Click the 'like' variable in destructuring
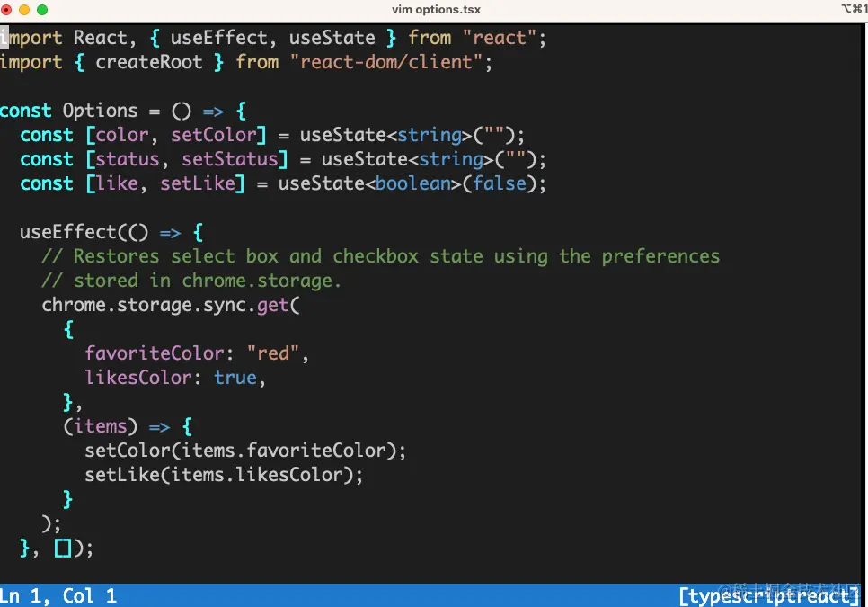The width and height of the screenshot is (868, 607). (x=117, y=183)
